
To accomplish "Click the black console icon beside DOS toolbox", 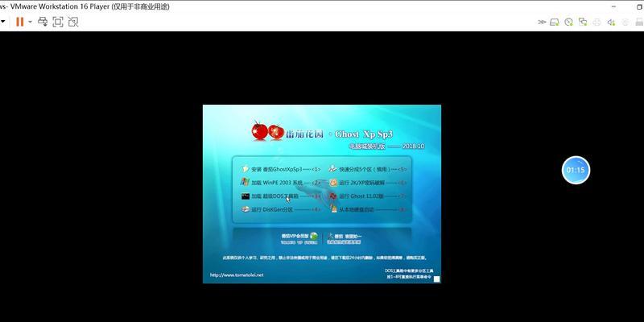I will [246, 196].
